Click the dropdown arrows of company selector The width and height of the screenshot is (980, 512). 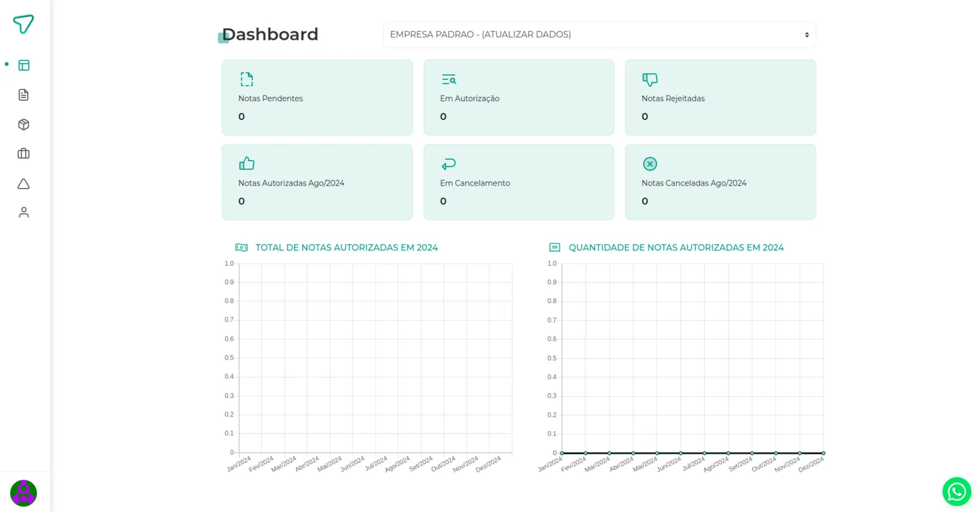tap(807, 35)
